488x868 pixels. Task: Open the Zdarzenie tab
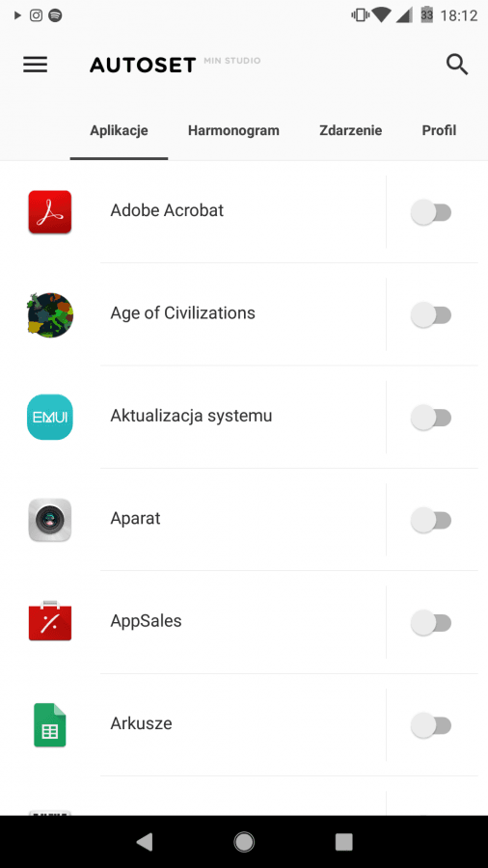point(351,130)
